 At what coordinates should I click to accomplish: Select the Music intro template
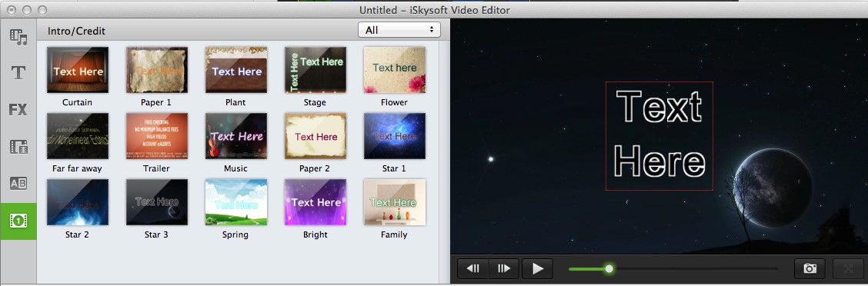click(x=235, y=136)
